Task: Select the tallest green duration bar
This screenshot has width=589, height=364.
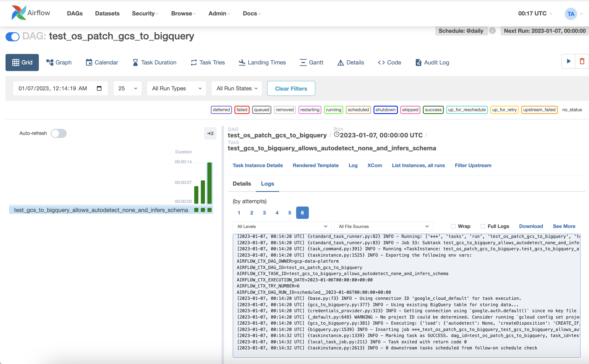Action: [x=209, y=183]
